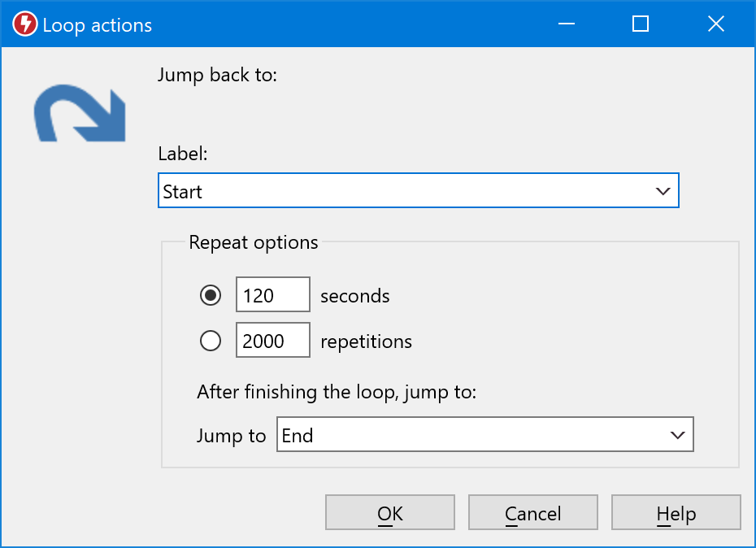Image resolution: width=756 pixels, height=548 pixels.
Task: Click the "Repeat options" group heading
Action: coord(254,242)
